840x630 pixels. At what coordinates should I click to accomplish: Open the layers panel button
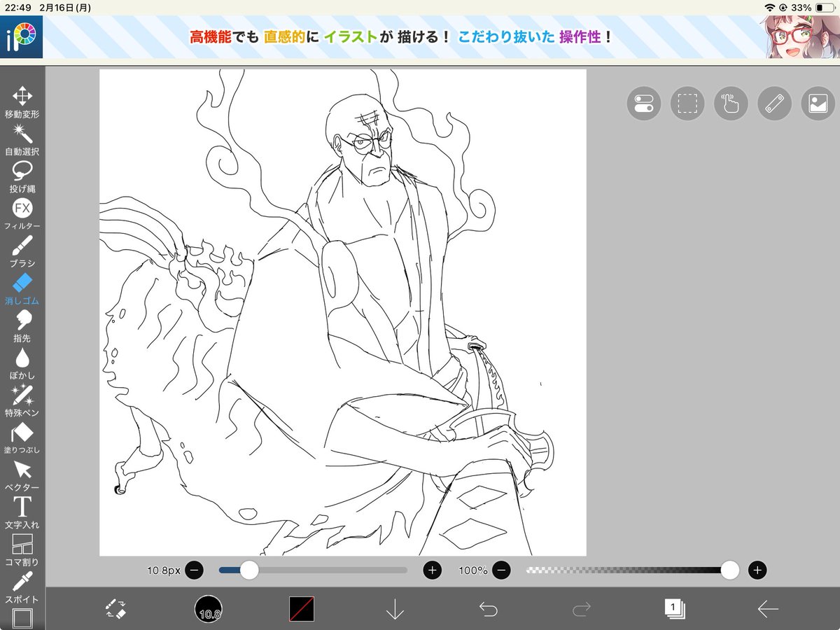675,609
